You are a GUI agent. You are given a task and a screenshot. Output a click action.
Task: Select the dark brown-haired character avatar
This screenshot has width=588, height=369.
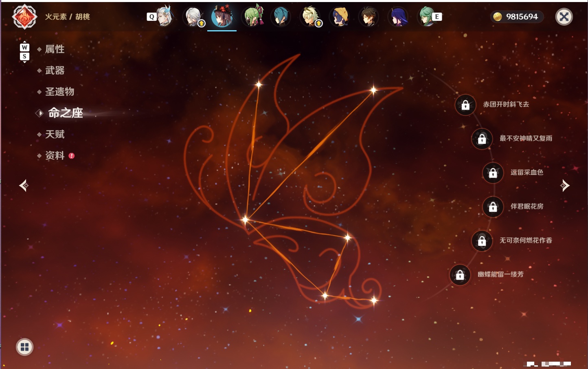click(369, 17)
